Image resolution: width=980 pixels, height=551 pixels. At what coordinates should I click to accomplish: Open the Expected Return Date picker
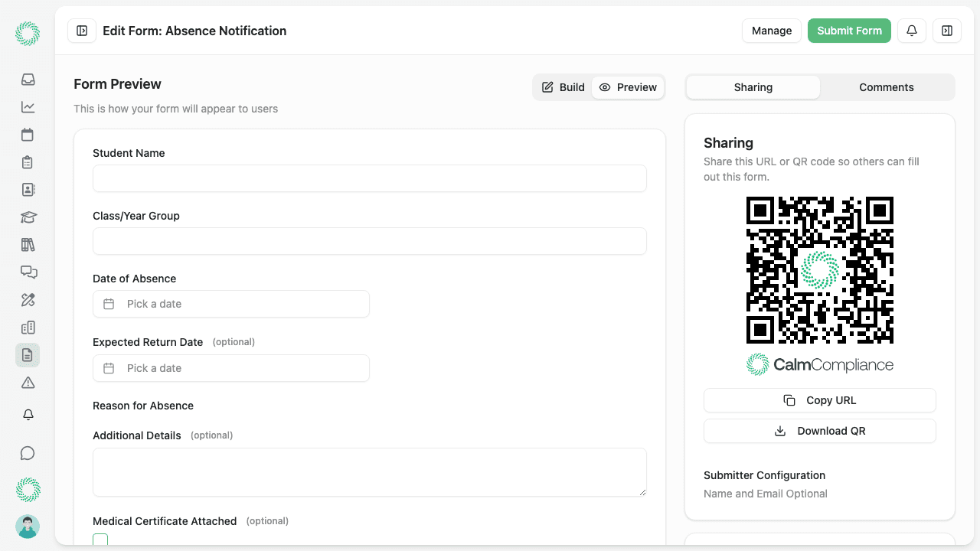click(230, 368)
